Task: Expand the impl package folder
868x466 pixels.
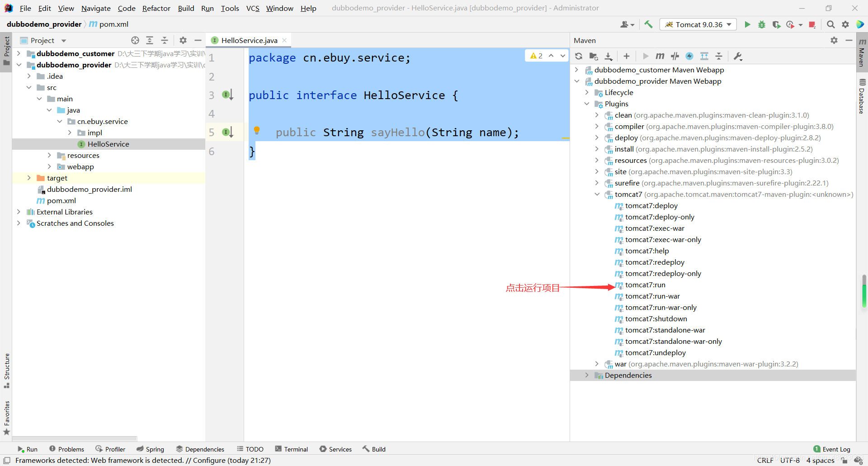Action: pyautogui.click(x=70, y=133)
